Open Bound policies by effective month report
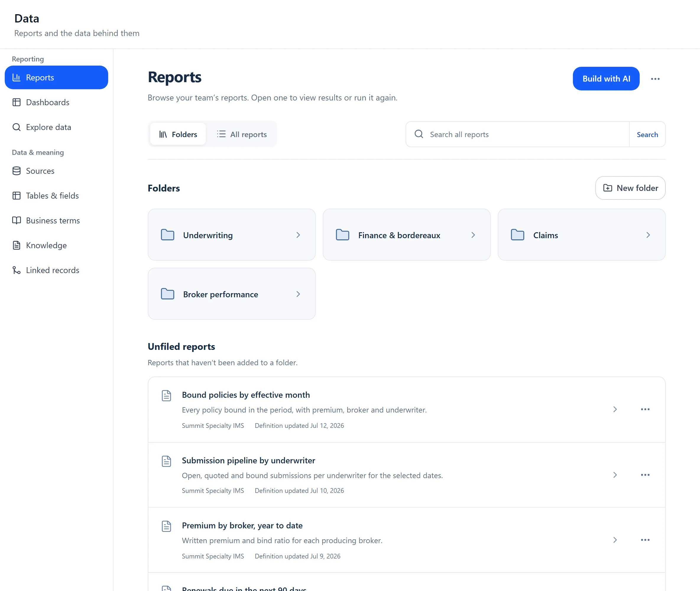This screenshot has height=591, width=700. coord(246,395)
